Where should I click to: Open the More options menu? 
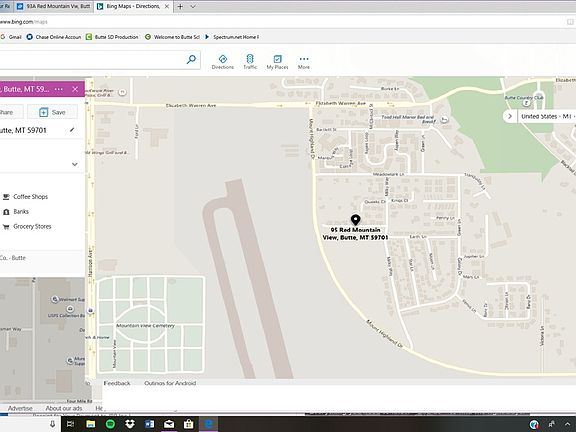point(304,62)
